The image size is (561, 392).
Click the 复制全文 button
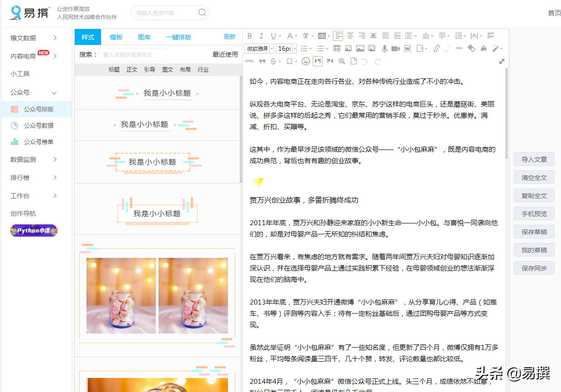click(534, 196)
